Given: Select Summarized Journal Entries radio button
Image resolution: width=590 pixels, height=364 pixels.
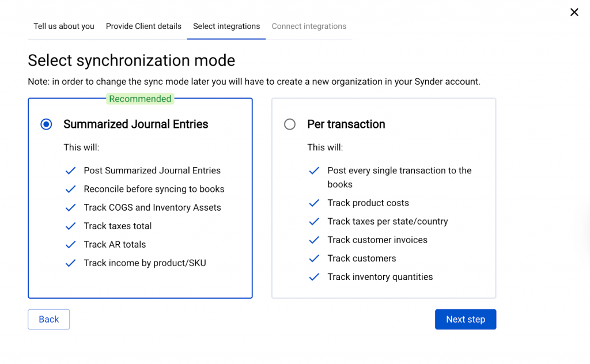Looking at the screenshot, I should 46,124.
